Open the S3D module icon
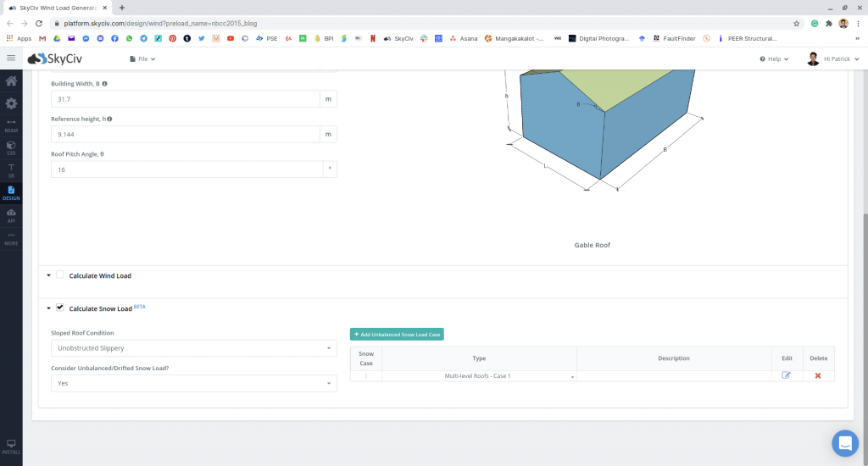This screenshot has height=466, width=868. (11, 147)
